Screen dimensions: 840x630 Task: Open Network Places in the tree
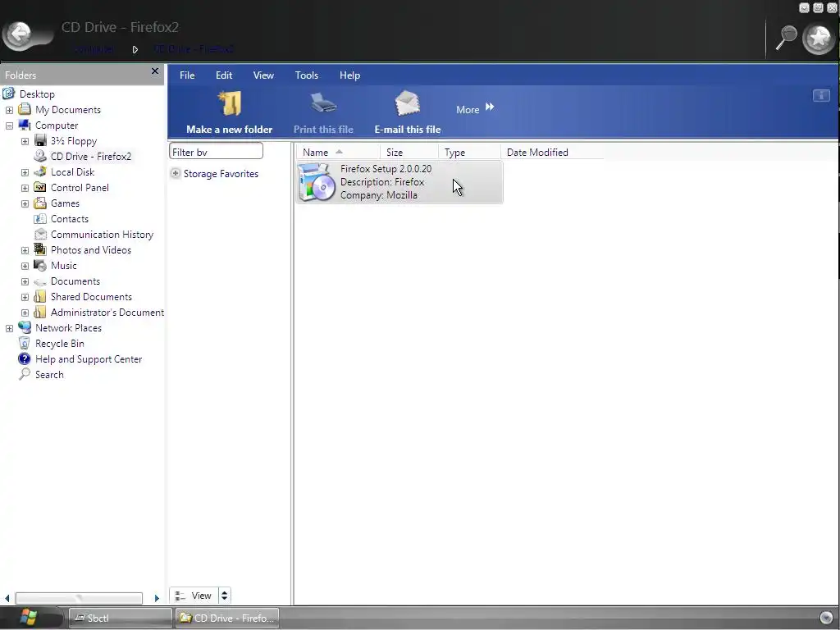pos(68,328)
